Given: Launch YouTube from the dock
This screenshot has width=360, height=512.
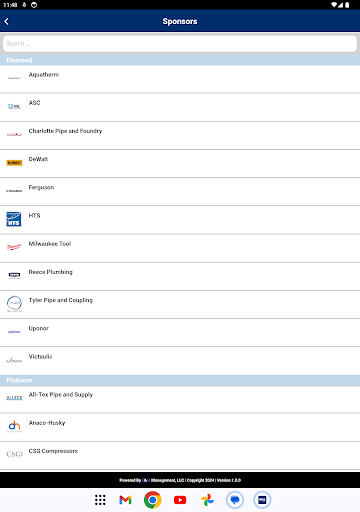Looking at the screenshot, I should tap(180, 500).
